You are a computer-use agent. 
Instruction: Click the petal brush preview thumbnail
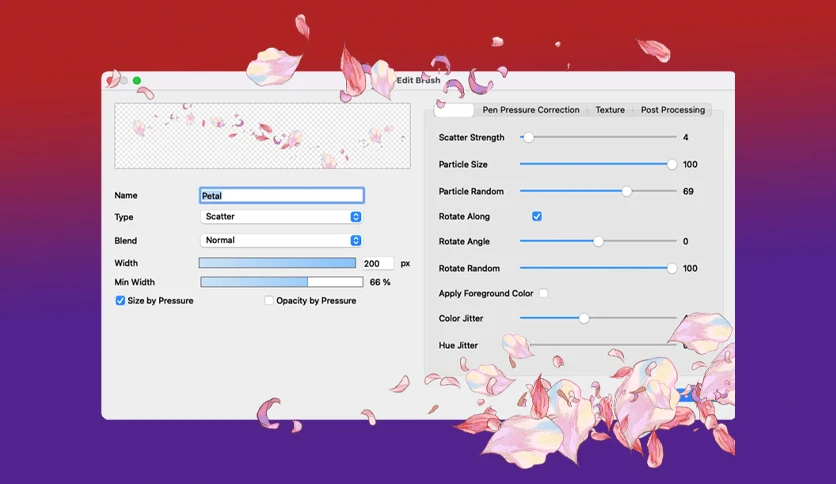[262, 136]
